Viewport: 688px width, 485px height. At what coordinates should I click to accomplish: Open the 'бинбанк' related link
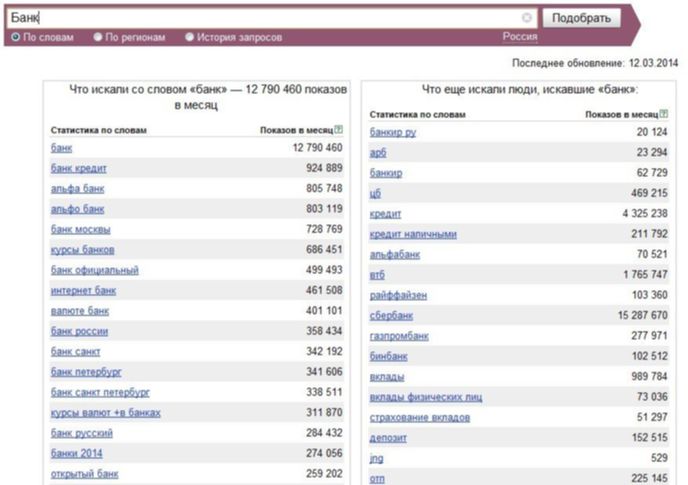pos(389,356)
